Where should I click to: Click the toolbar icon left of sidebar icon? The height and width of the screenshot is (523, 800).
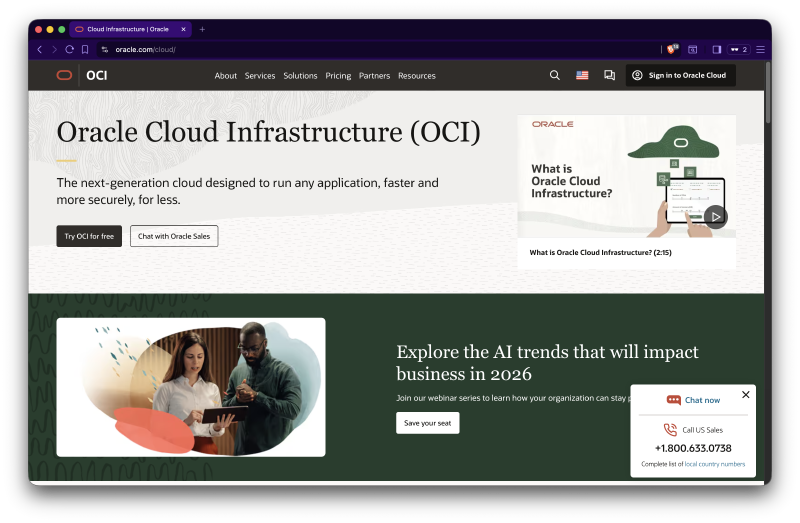click(x=692, y=49)
